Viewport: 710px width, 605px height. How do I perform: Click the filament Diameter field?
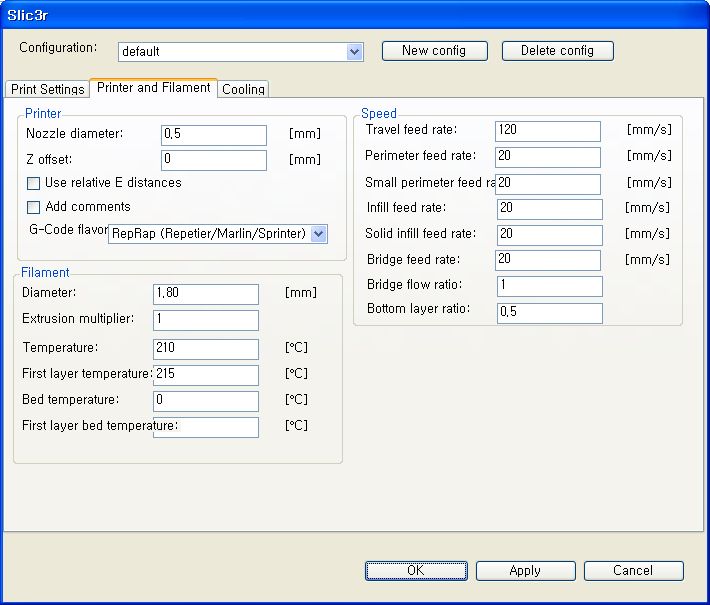(x=205, y=294)
